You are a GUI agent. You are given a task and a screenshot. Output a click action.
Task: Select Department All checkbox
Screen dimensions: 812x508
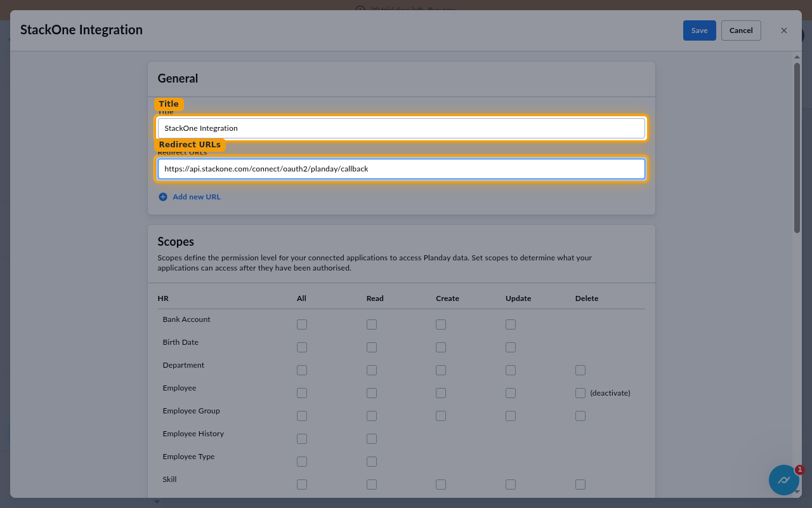tap(302, 370)
